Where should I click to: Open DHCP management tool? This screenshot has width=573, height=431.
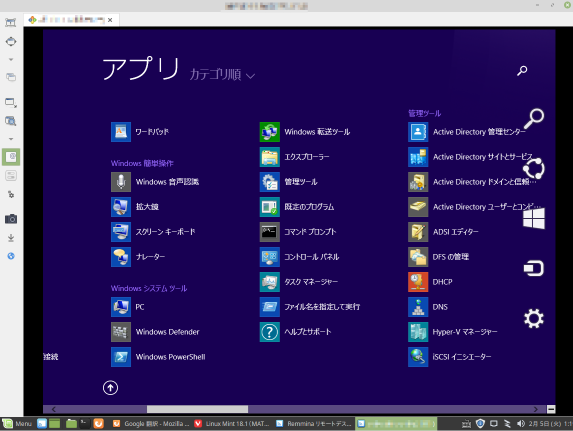430,282
